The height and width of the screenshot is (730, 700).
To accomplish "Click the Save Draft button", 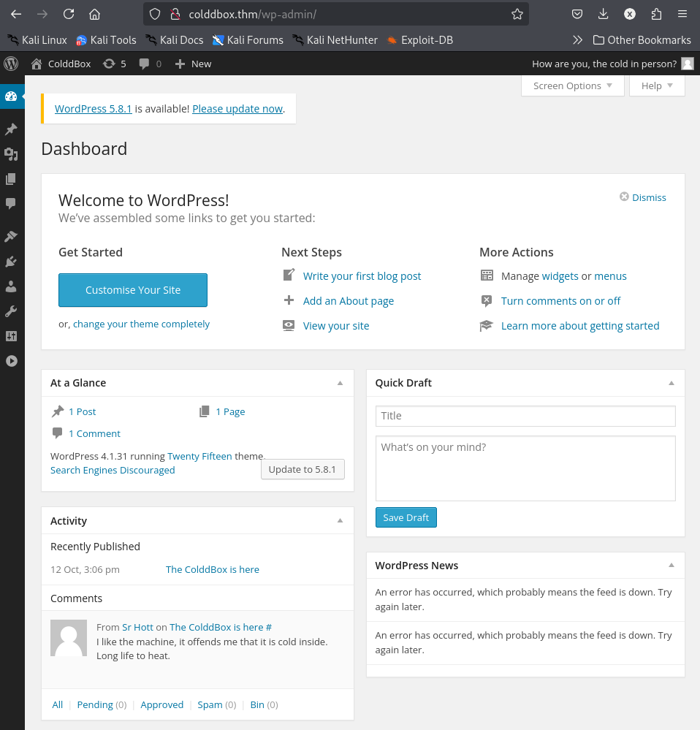I will tap(406, 517).
